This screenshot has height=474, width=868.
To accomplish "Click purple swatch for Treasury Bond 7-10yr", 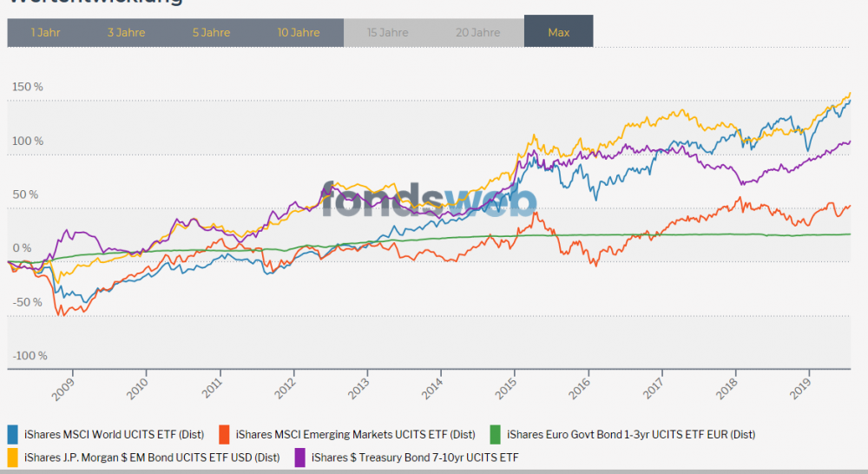I will tap(299, 457).
